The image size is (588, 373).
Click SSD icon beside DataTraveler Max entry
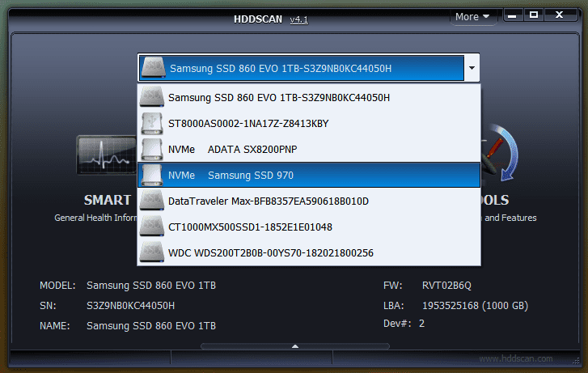click(x=152, y=201)
